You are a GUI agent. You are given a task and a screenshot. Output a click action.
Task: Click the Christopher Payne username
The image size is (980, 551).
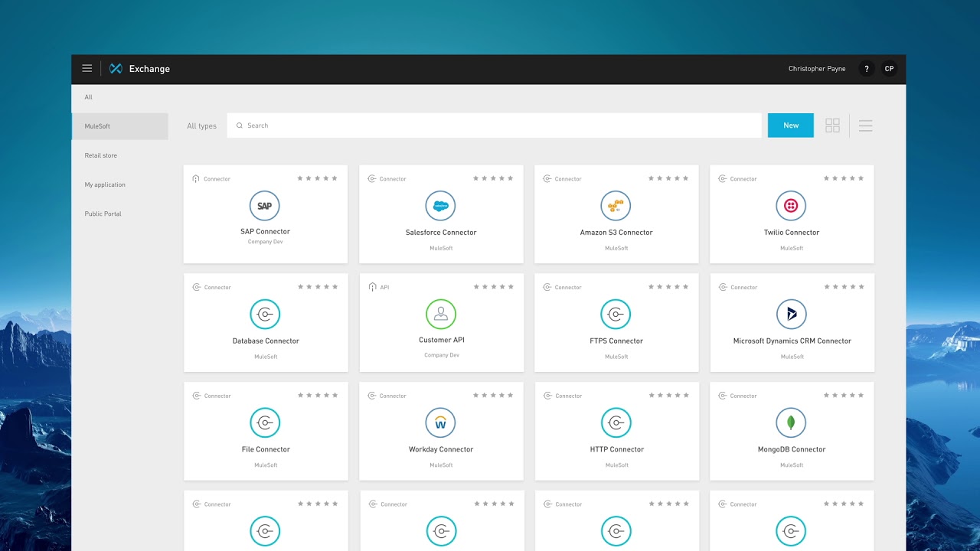click(x=817, y=69)
